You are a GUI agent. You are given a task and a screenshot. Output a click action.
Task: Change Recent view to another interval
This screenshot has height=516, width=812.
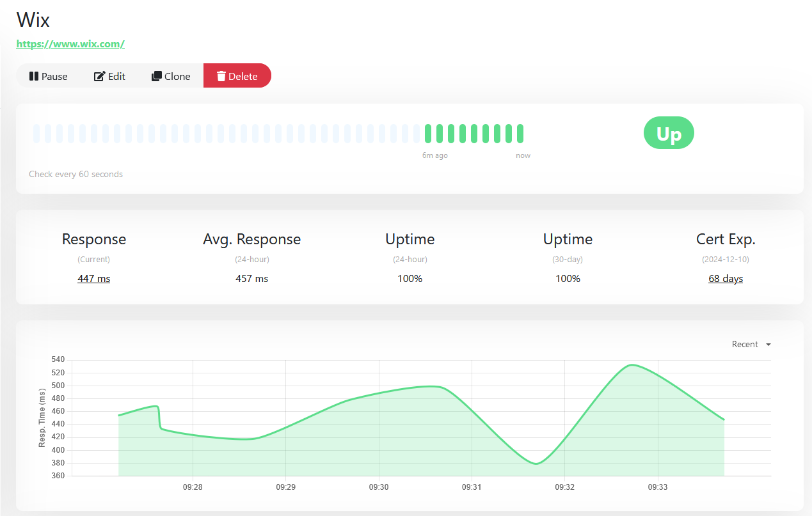click(x=745, y=344)
